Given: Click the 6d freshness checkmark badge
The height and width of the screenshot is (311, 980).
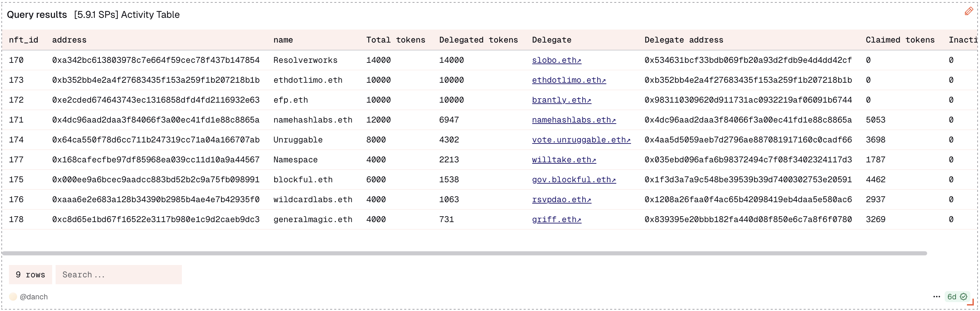Looking at the screenshot, I should point(957,297).
